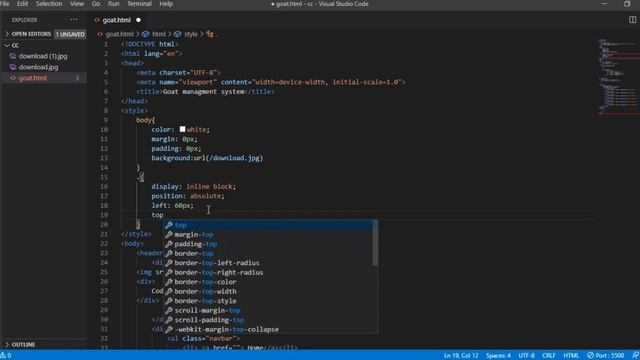Open download.jpg in explorer
The width and height of the screenshot is (640, 360).
click(38, 67)
